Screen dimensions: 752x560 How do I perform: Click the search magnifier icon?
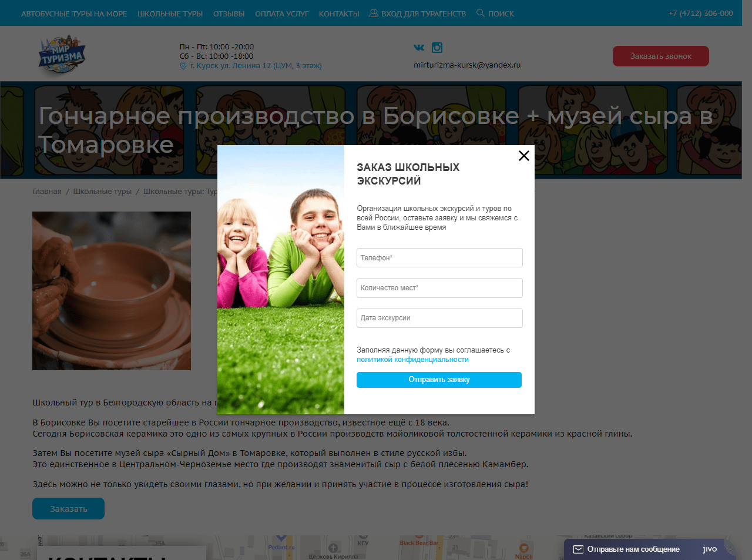[481, 13]
